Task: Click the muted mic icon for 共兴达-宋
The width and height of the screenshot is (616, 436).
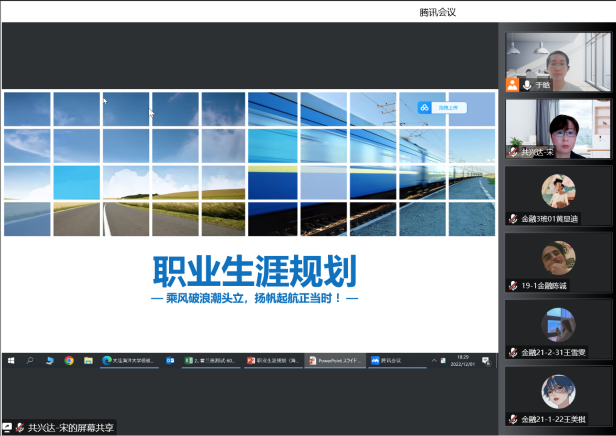Action: pos(513,152)
